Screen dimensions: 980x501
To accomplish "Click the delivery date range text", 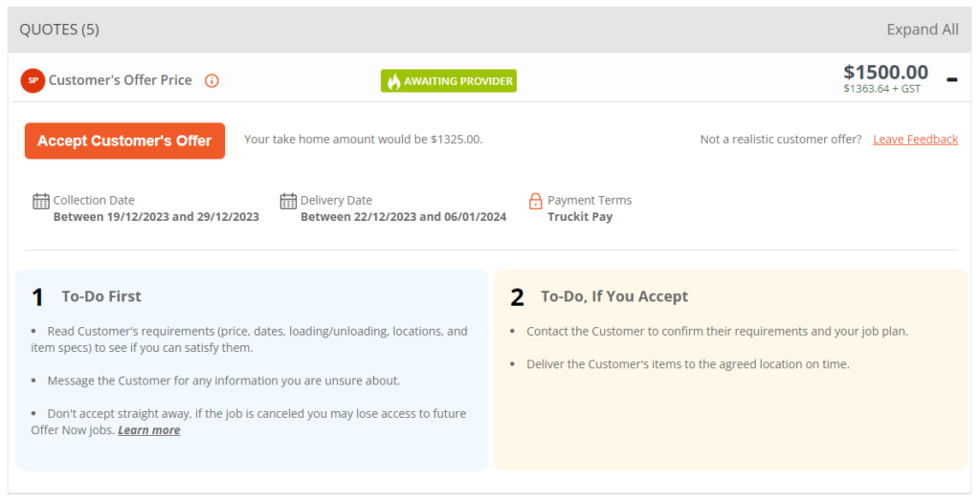I will tap(403, 217).
